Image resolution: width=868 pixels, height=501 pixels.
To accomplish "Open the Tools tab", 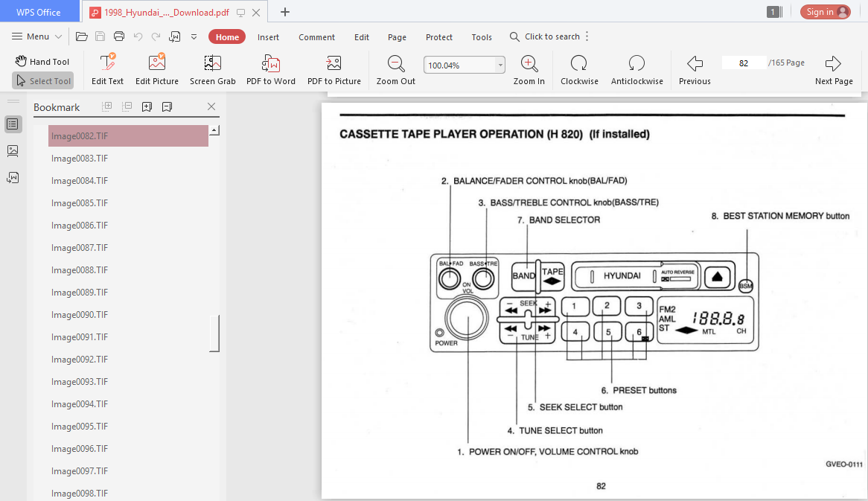I will [482, 37].
